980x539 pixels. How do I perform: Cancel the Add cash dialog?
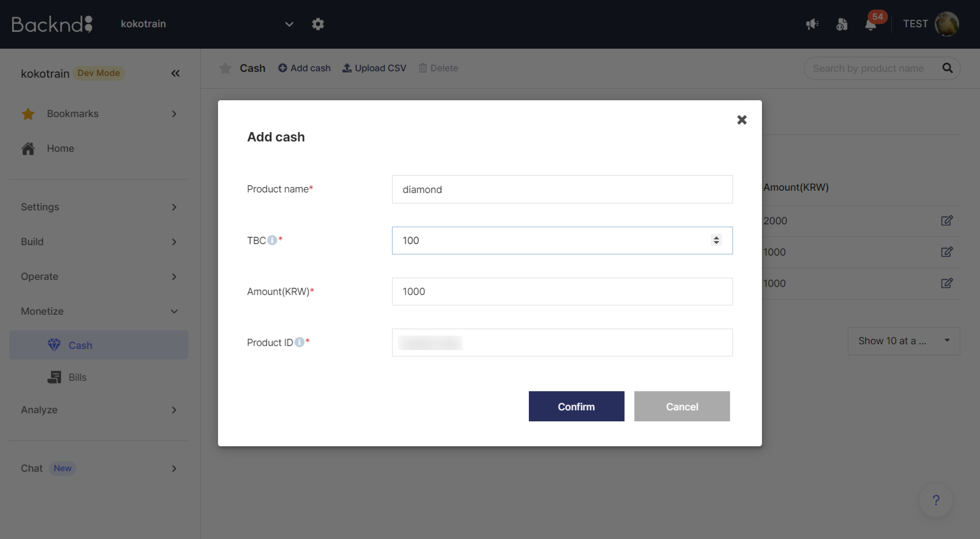(x=682, y=406)
